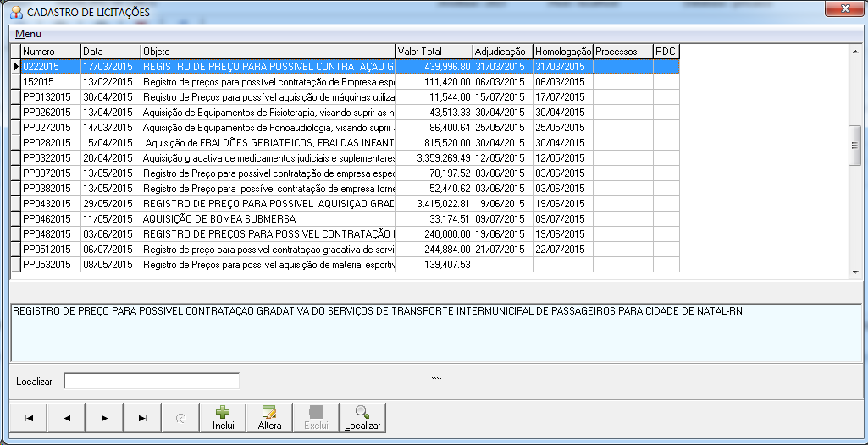Click the Fisioterapia equipment object cell

[268, 113]
